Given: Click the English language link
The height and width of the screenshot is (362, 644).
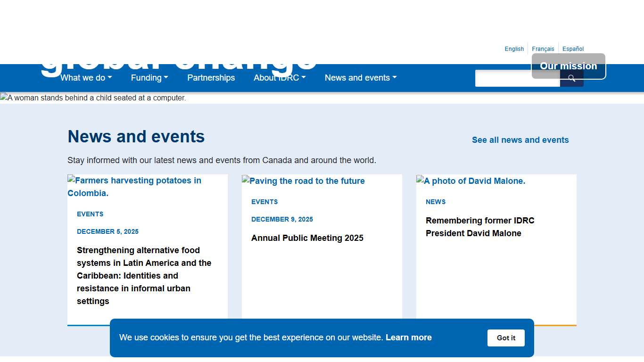Looking at the screenshot, I should coord(514,49).
